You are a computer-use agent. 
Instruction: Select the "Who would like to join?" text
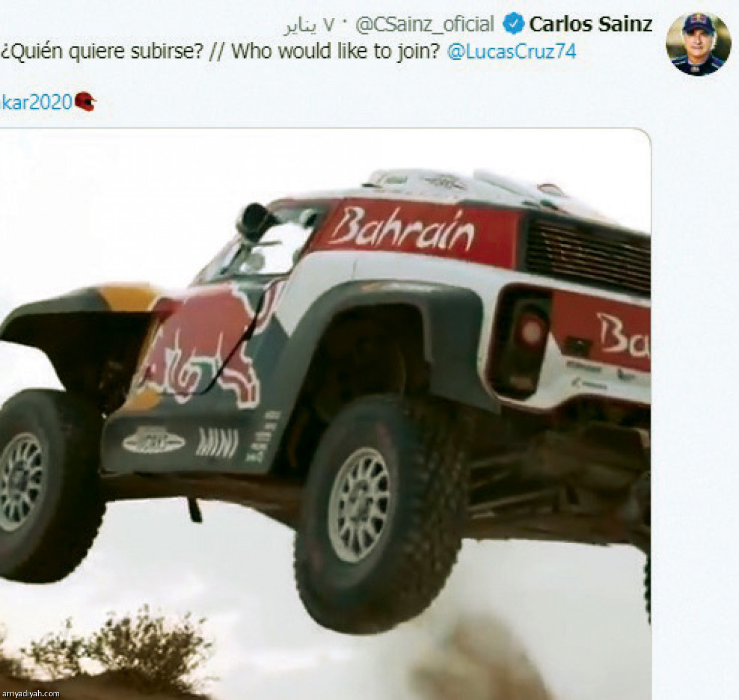tap(336, 51)
